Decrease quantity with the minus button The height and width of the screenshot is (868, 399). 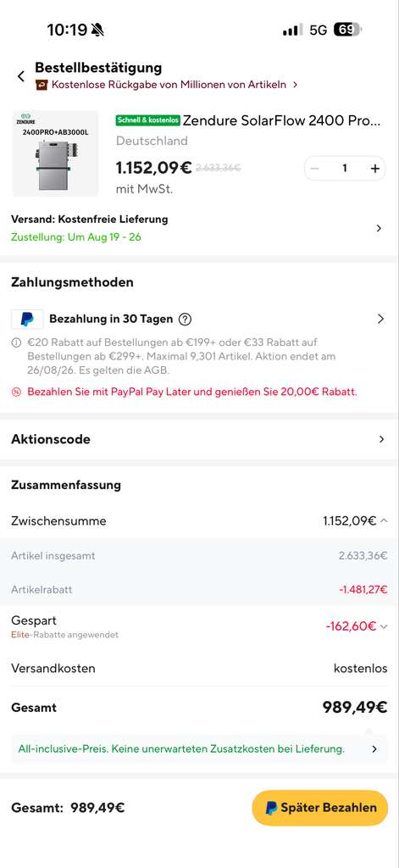click(x=315, y=169)
